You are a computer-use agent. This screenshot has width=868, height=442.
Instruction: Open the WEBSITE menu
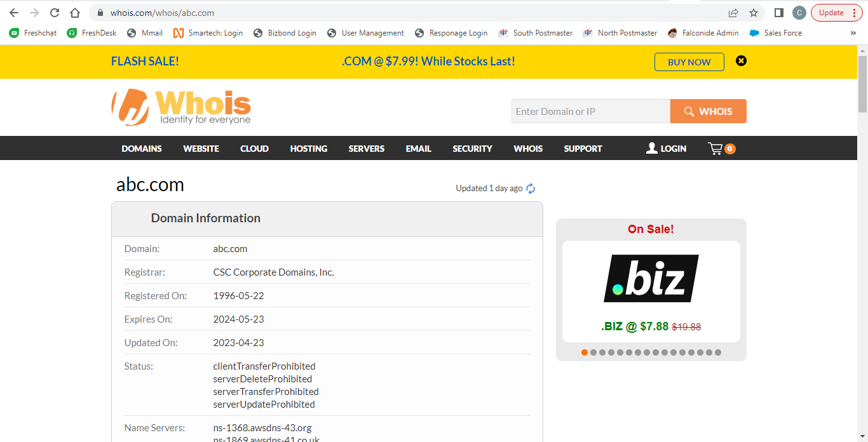201,149
